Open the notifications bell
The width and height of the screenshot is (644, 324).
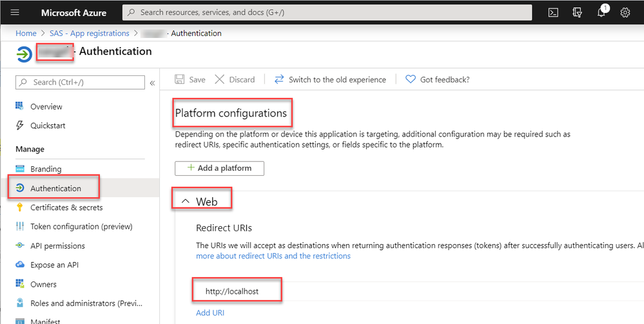tap(601, 13)
